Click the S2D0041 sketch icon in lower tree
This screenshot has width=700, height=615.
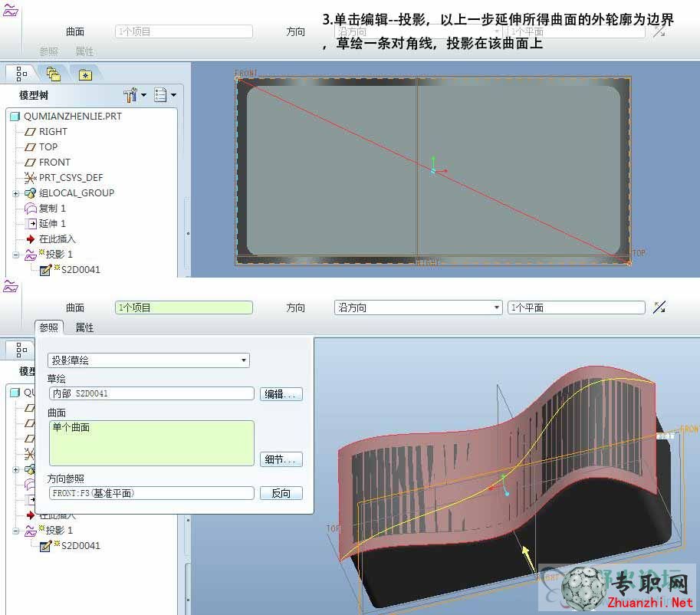tap(45, 546)
